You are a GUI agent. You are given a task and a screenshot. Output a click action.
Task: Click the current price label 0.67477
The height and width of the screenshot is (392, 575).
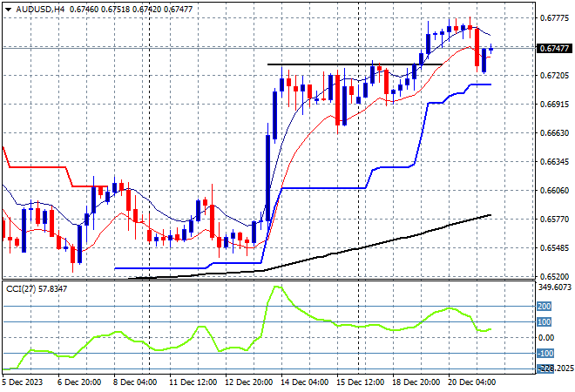coord(554,49)
